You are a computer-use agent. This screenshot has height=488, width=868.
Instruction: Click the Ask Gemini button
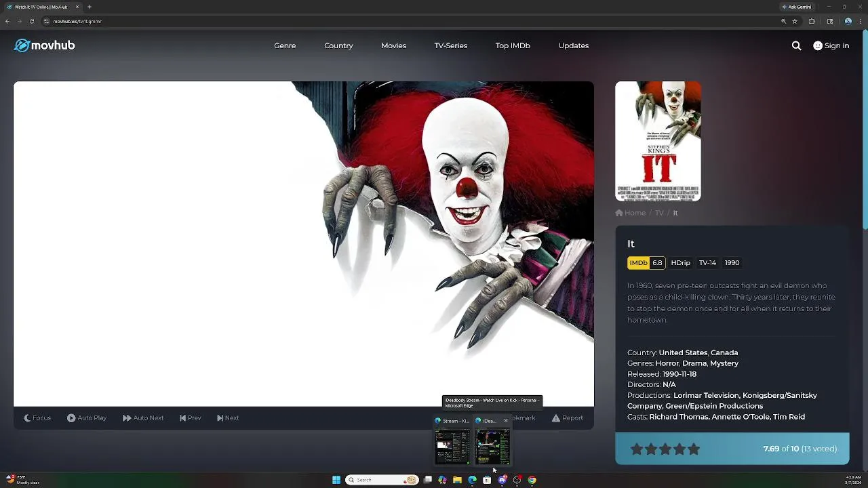(796, 7)
